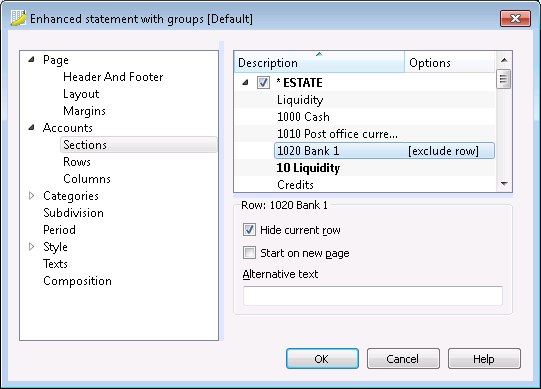Enable Start on new page
Viewport: 541px width, 389px height.
point(249,253)
